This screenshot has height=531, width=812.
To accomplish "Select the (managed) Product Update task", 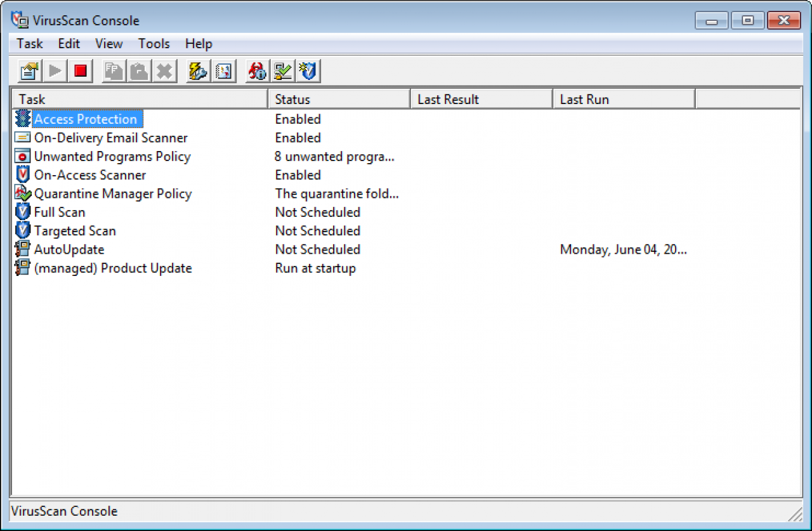I will tap(113, 268).
